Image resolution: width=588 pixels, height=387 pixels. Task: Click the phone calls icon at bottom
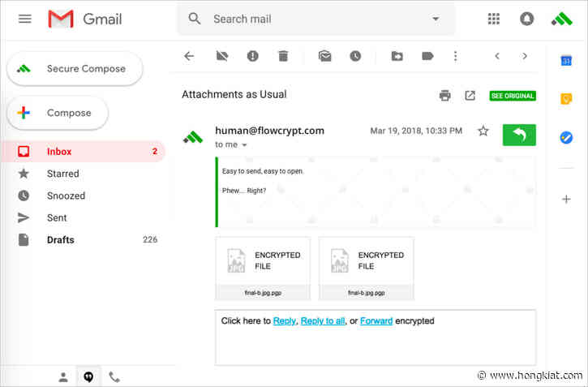[114, 376]
